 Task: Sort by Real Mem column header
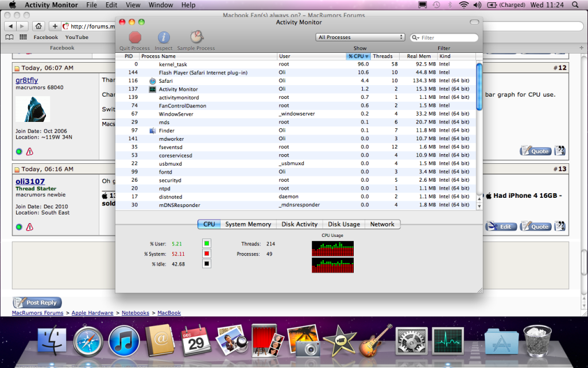419,56
